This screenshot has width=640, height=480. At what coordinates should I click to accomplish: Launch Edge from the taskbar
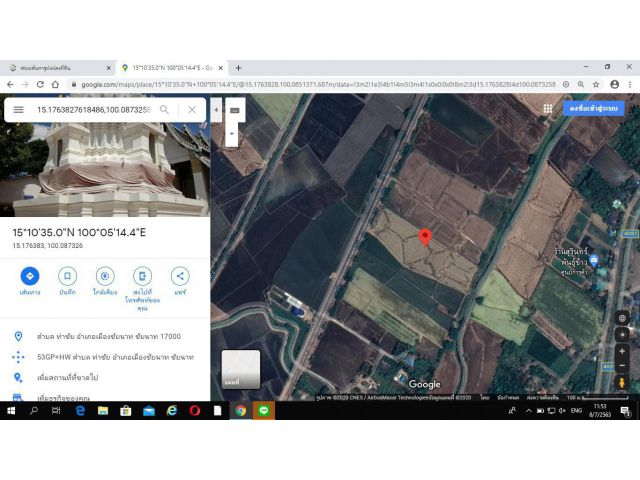80,411
